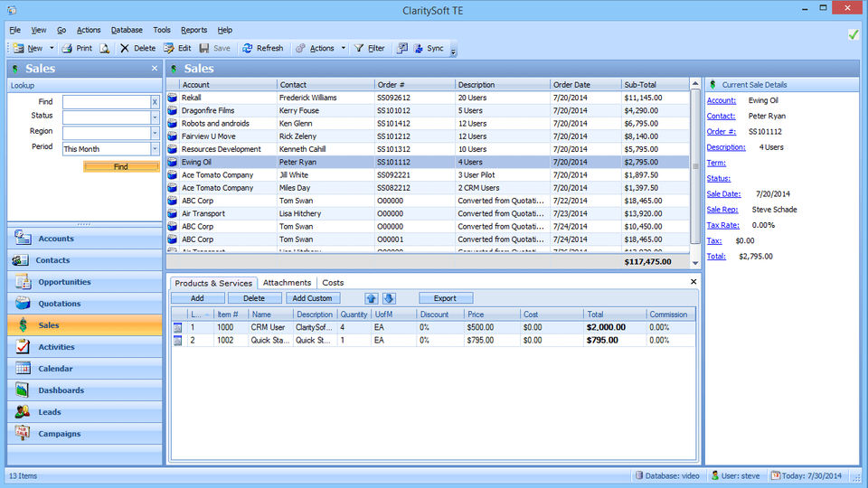868x488 pixels.
Task: Open the Reports menu
Action: 193,30
